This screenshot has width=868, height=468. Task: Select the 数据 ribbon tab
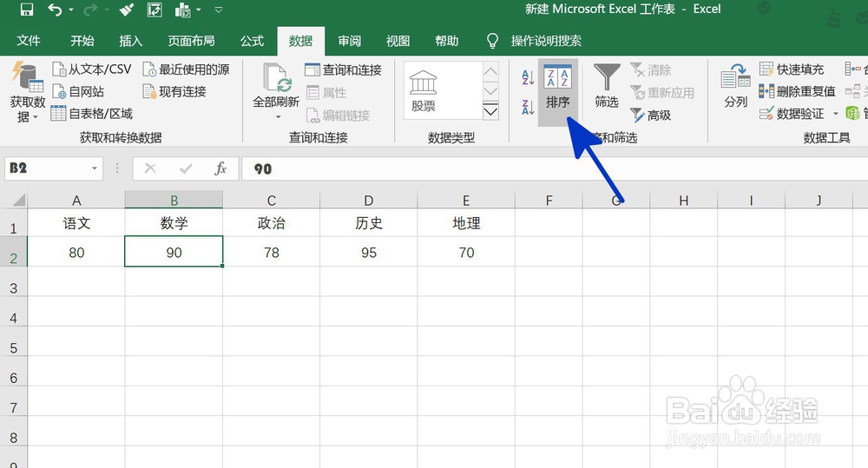(x=300, y=41)
